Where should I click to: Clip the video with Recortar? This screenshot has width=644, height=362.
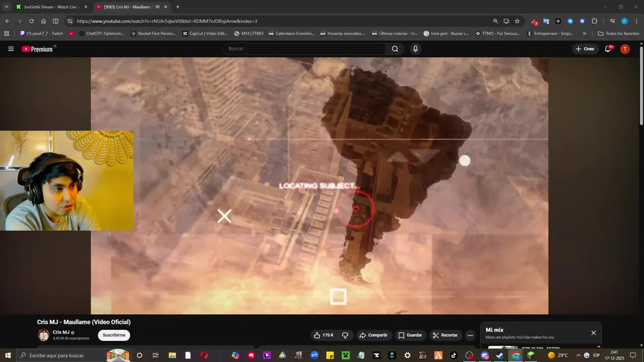tap(446, 335)
